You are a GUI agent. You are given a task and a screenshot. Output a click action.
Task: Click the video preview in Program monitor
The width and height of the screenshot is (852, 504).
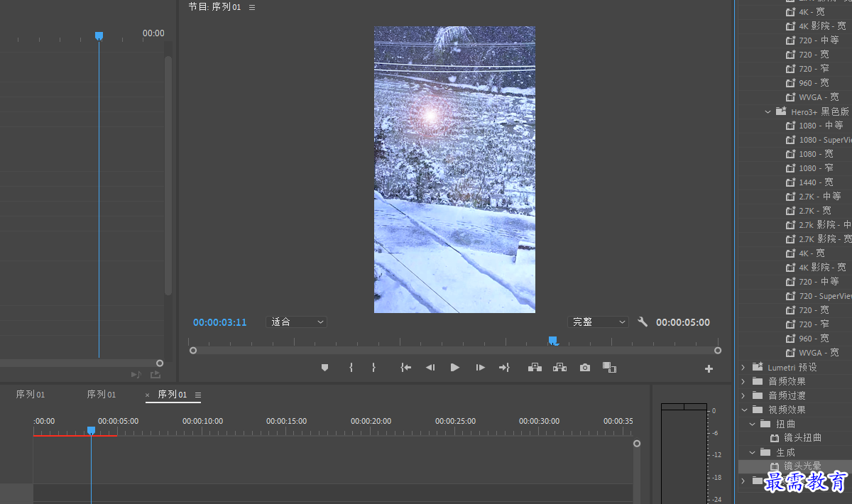click(x=454, y=170)
